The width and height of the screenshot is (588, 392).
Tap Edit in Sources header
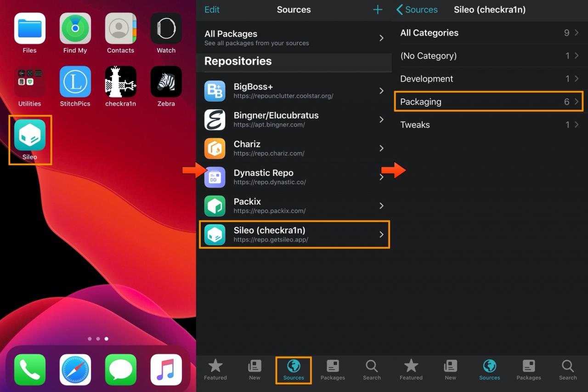pyautogui.click(x=212, y=10)
